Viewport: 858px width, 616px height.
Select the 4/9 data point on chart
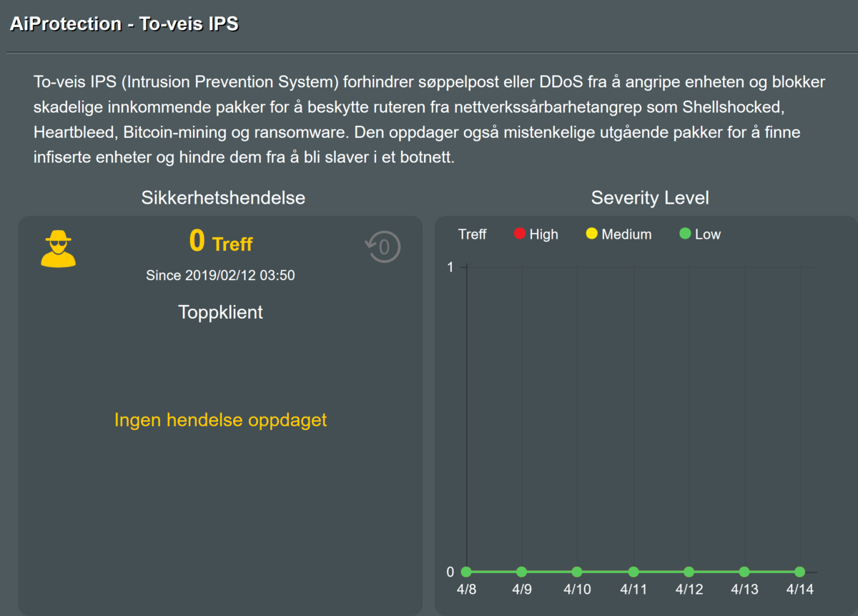click(522, 572)
